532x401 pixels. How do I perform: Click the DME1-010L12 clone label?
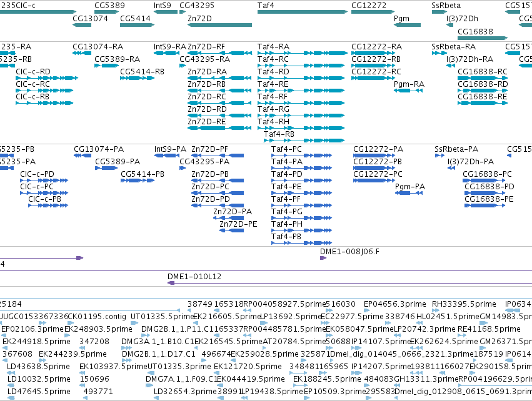pos(194,277)
